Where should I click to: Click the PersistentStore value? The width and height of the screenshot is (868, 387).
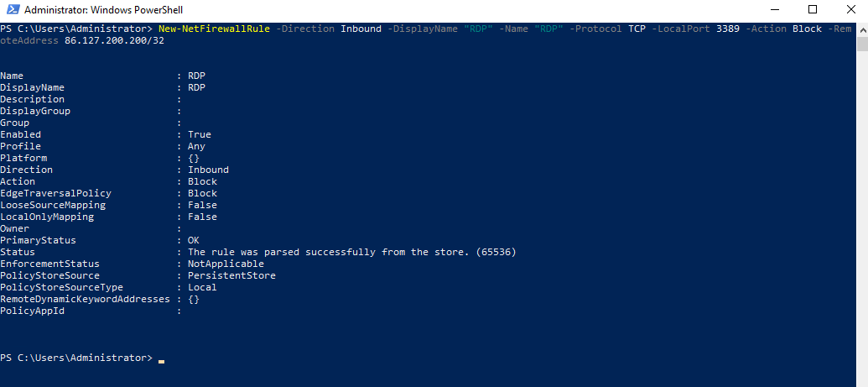(x=231, y=275)
